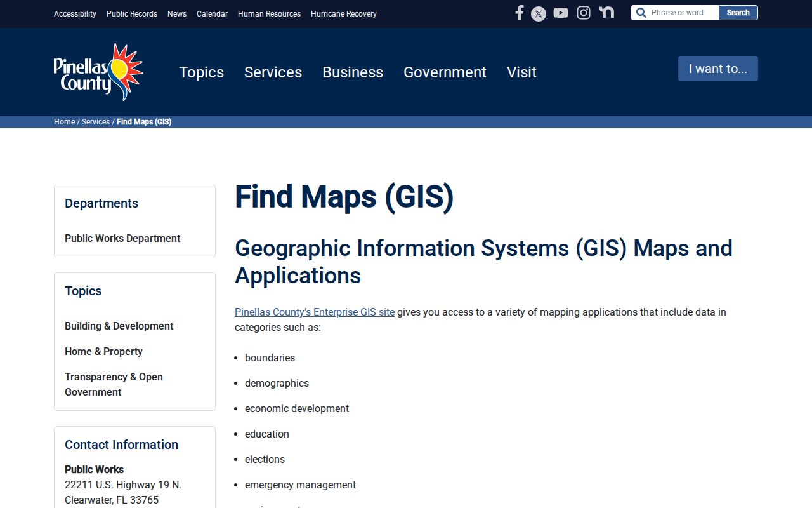Open the News link in top bar
The width and height of the screenshot is (812, 508).
177,14
